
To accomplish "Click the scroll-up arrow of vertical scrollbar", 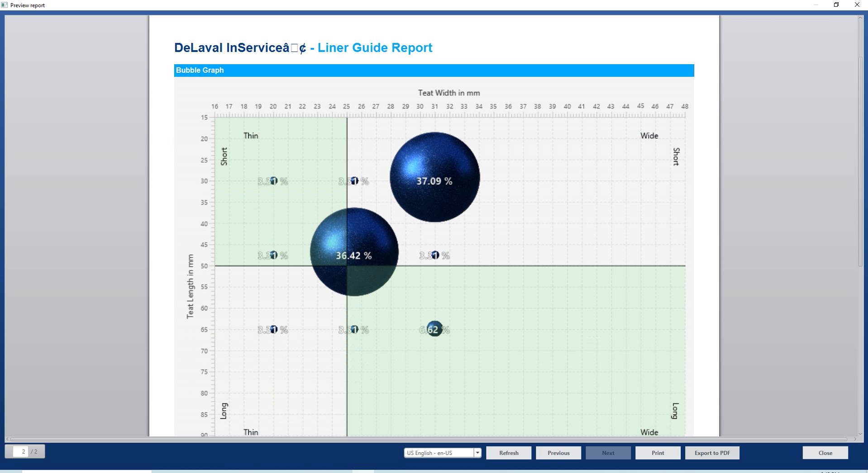I will [860, 19].
